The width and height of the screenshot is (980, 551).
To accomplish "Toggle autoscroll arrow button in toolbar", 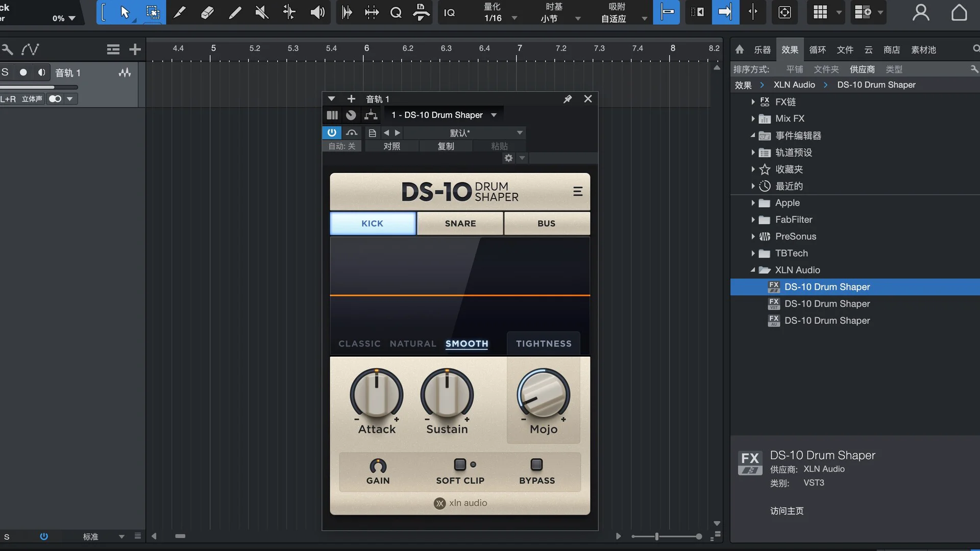I will pyautogui.click(x=725, y=12).
